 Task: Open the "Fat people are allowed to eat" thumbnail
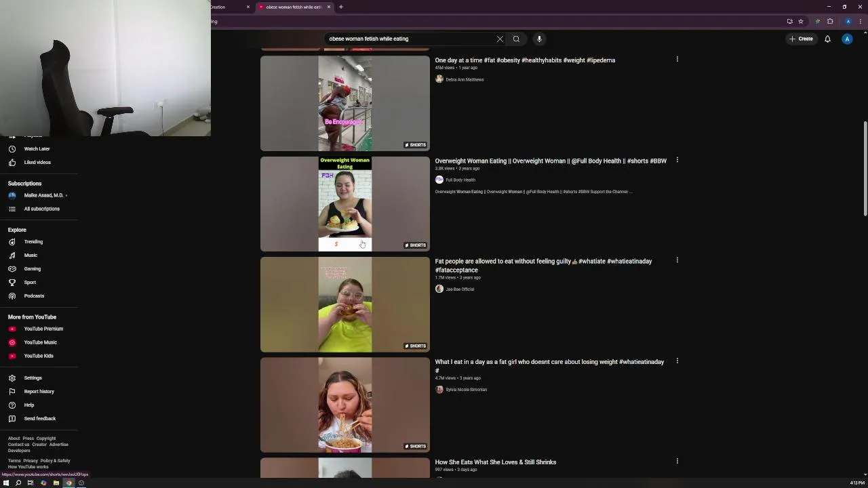click(345, 304)
